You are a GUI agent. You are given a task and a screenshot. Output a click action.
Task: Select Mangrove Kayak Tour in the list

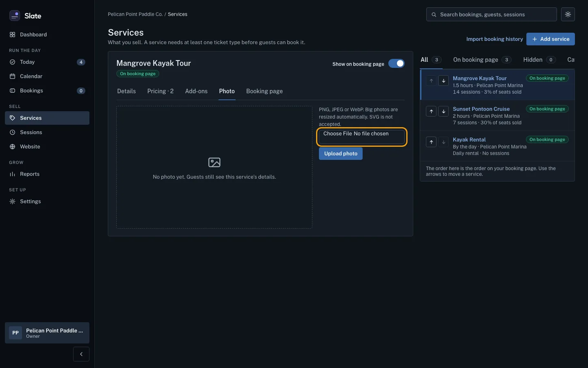[x=480, y=79]
